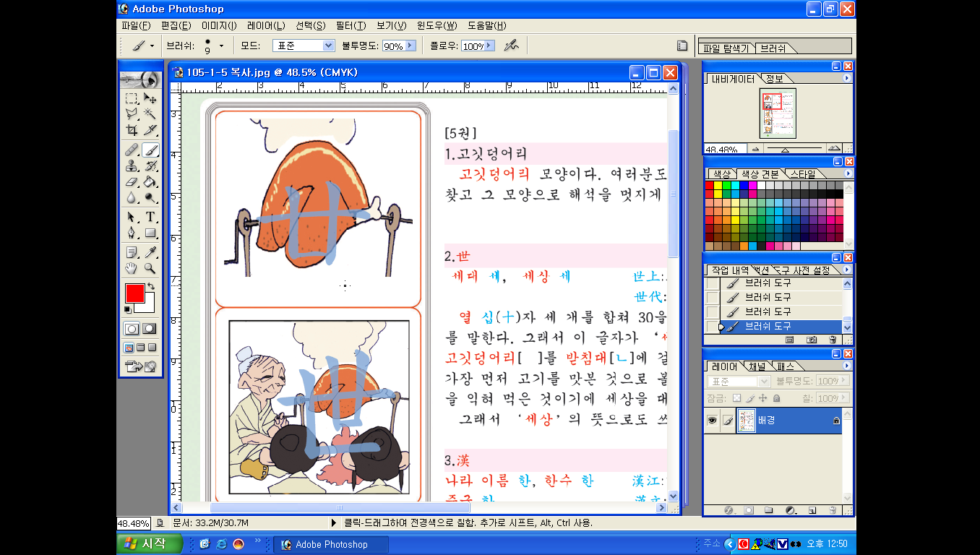Create new snapshot in History palette
The image size is (980, 555).
(812, 340)
